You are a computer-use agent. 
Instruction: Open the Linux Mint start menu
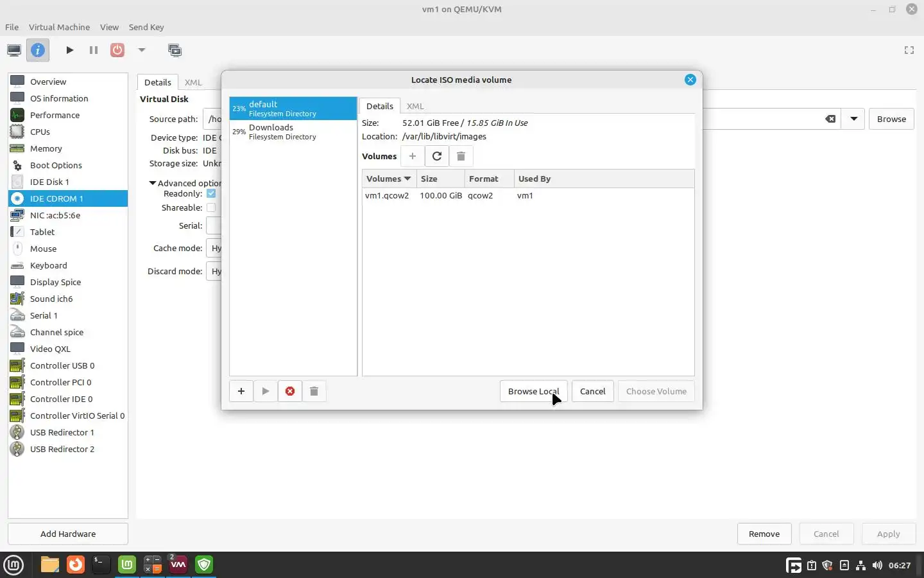(x=13, y=565)
